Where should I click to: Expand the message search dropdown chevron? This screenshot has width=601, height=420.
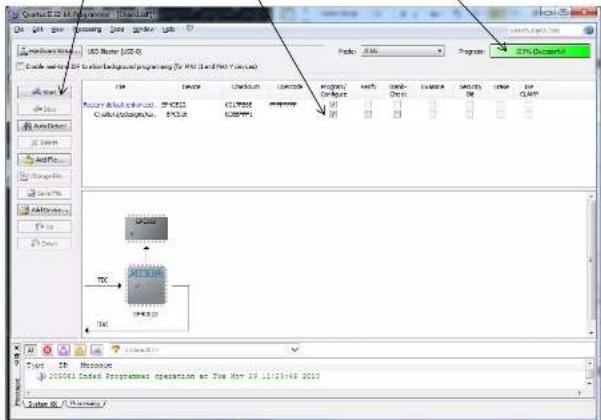(294, 349)
